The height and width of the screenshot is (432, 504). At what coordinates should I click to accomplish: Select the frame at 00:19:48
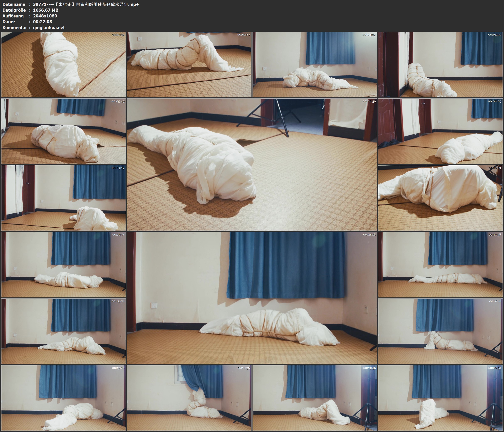pos(315,398)
